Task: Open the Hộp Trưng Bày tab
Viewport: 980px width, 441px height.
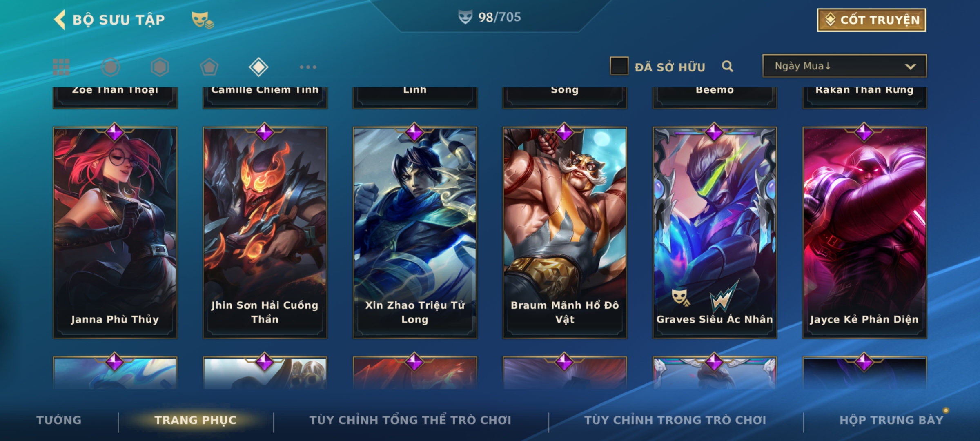Action: pyautogui.click(x=891, y=420)
